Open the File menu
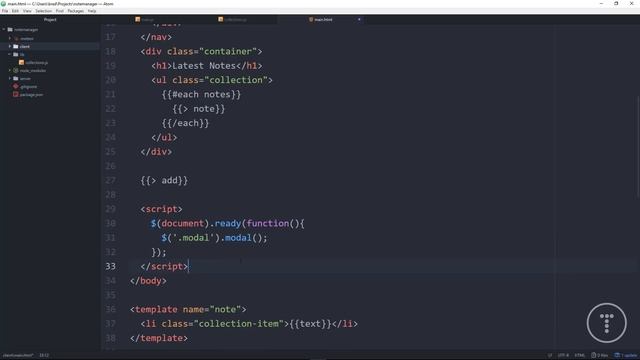 point(5,11)
